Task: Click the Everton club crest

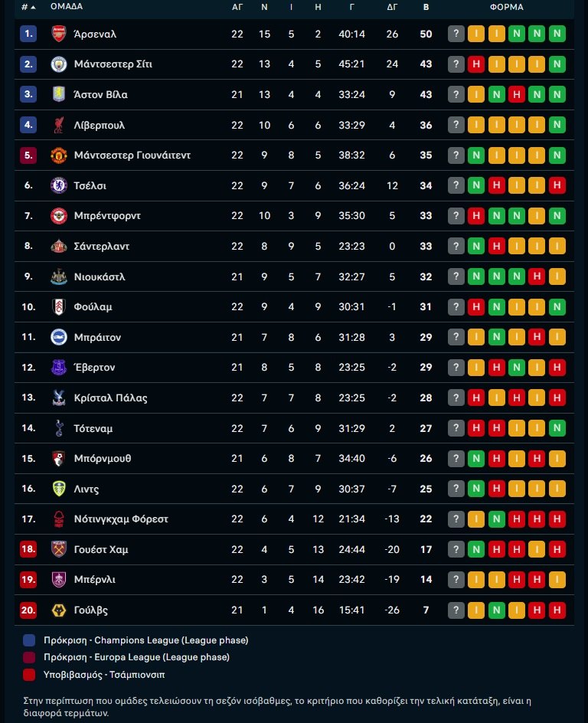Action: tap(59, 368)
